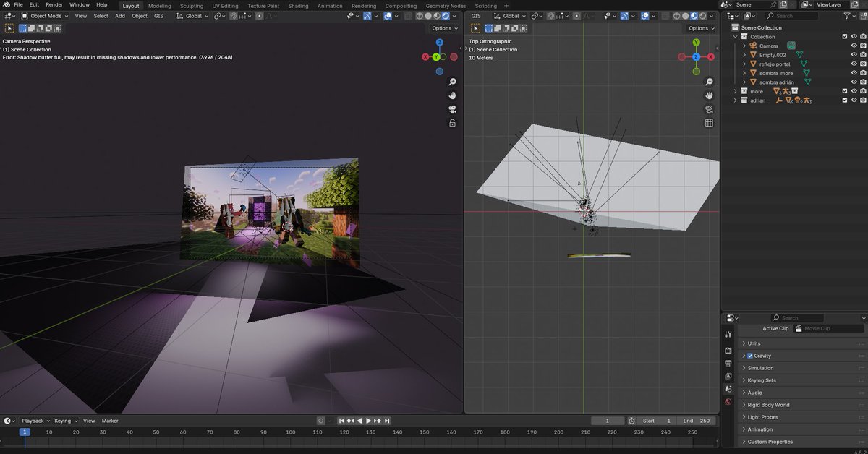Click add workspace plus icon
This screenshot has height=454, width=868.
pyautogui.click(x=506, y=6)
